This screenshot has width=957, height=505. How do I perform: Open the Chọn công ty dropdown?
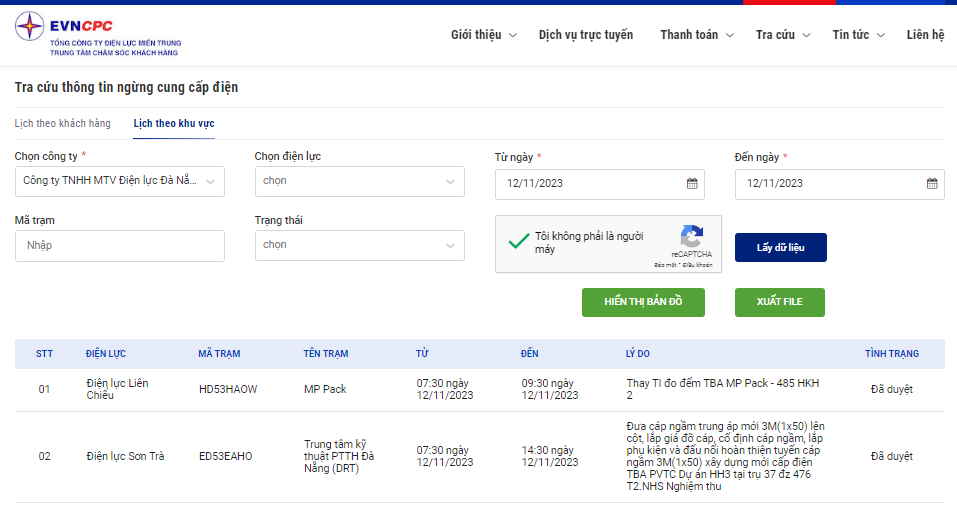tap(120, 181)
